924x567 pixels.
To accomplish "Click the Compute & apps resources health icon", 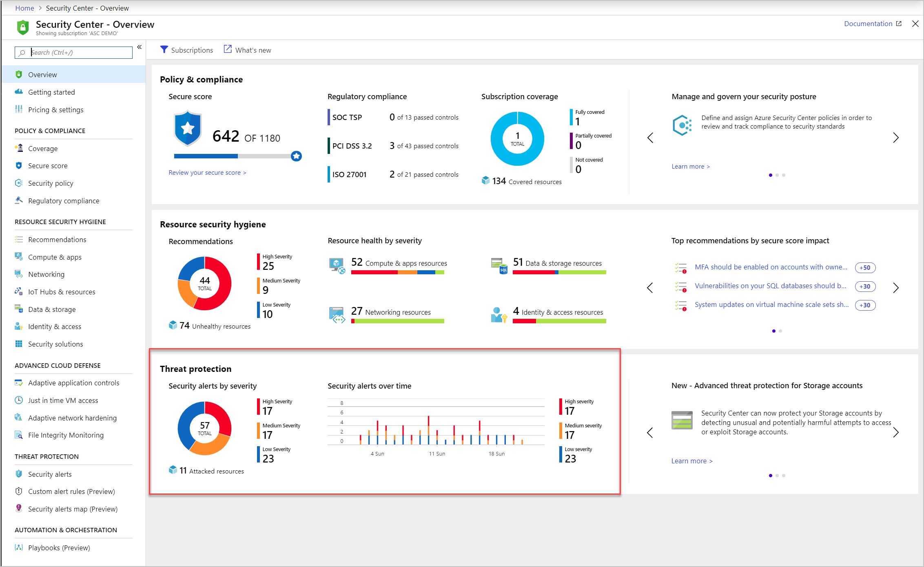I will coord(337,266).
